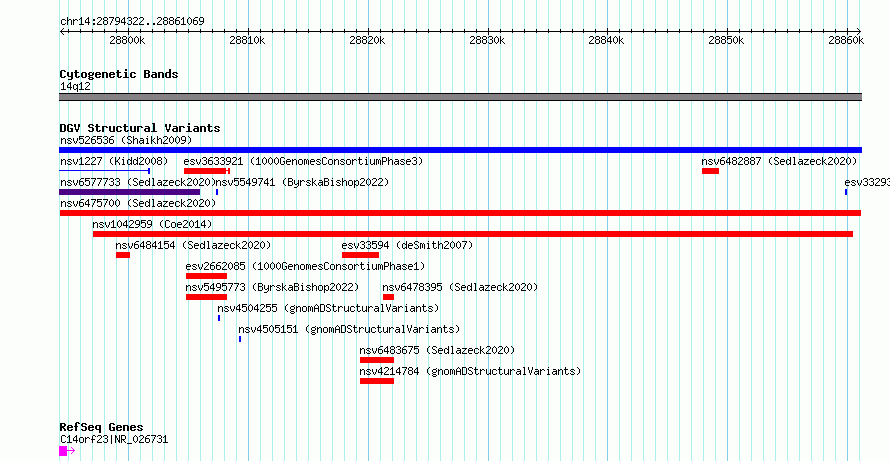Click the 28840k ruler tick label
The height and width of the screenshot is (461, 890).
click(607, 40)
